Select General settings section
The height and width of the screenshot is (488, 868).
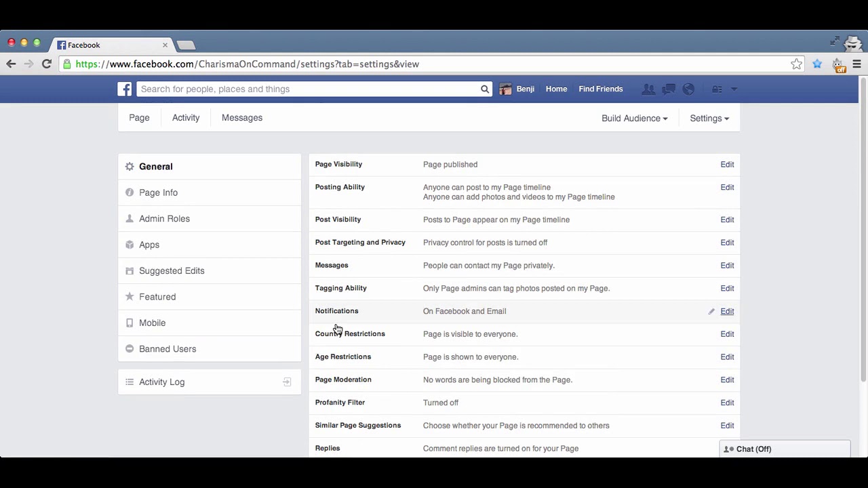(x=210, y=167)
